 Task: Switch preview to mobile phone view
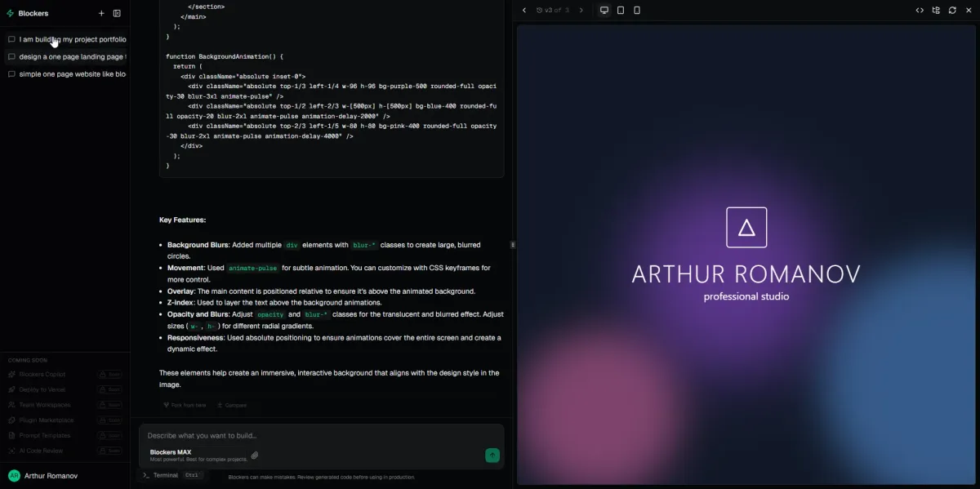click(x=637, y=11)
